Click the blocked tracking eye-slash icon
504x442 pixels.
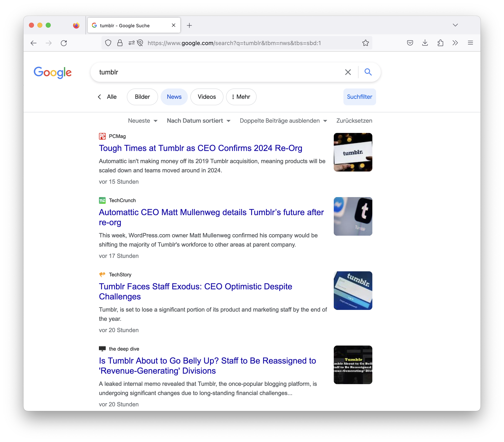(x=140, y=43)
